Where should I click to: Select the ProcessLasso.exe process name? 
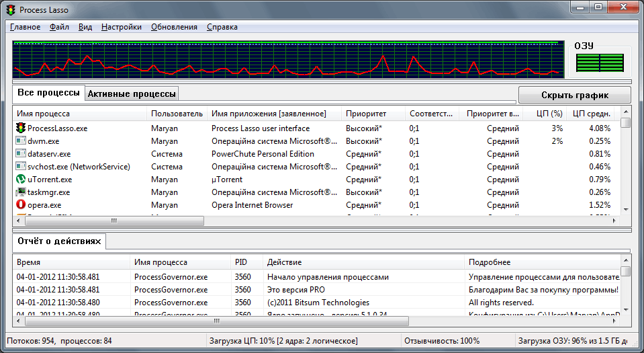[58, 128]
